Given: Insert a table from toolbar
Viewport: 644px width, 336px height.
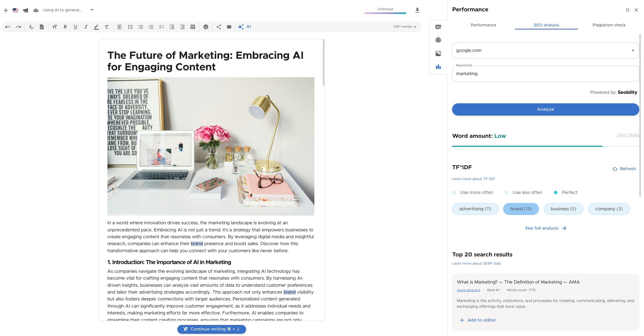Looking at the screenshot, I should 193,27.
